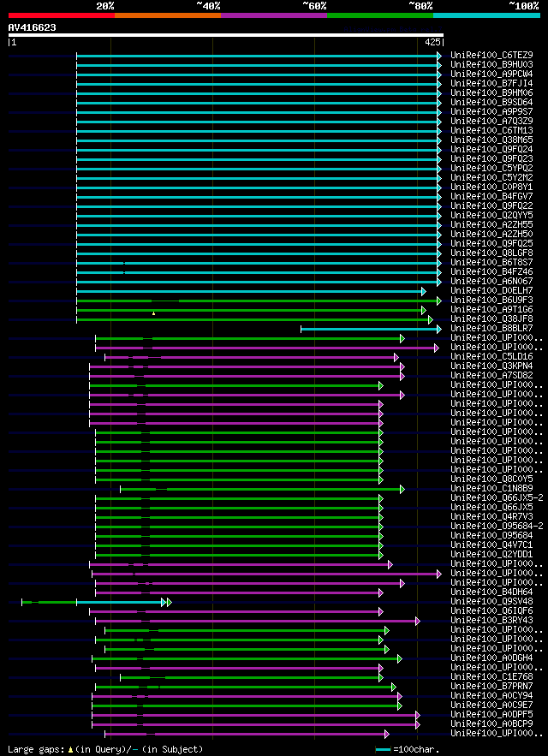548x756 pixels.
Task: Choose the UniRef100_Q66JX5-2 label
Action: 497,497
